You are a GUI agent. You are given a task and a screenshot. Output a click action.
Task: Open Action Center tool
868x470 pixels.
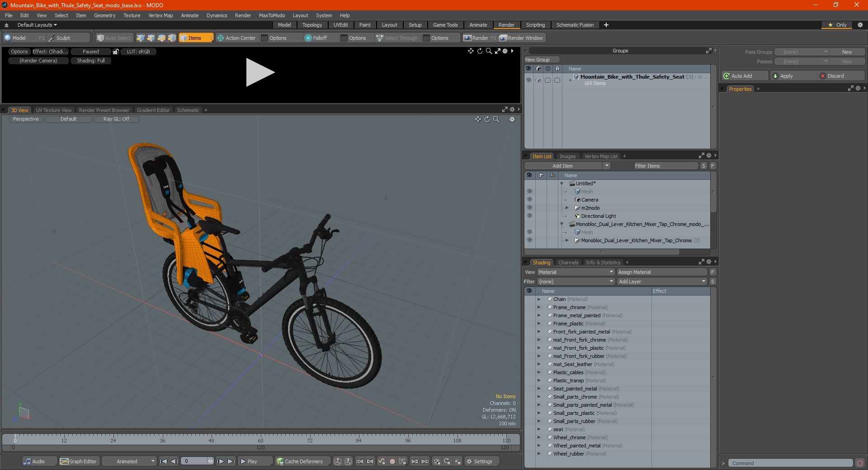(236, 38)
